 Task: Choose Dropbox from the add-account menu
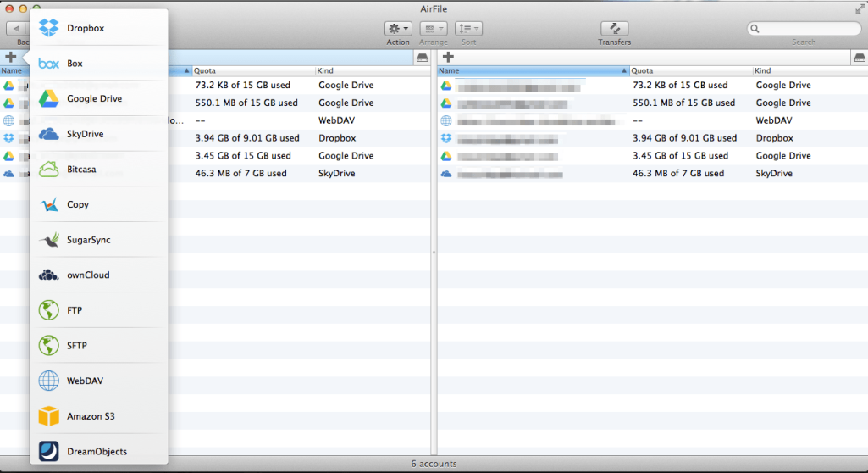pyautogui.click(x=98, y=28)
